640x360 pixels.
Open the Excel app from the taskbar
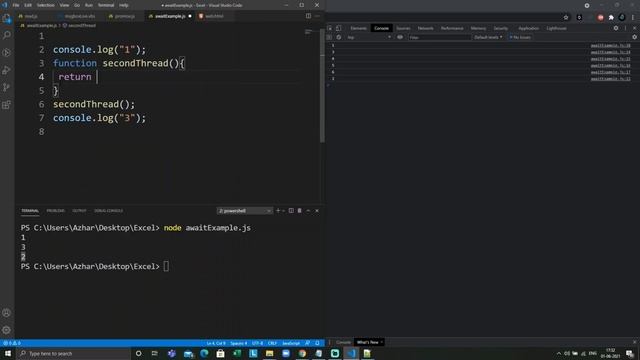237,353
